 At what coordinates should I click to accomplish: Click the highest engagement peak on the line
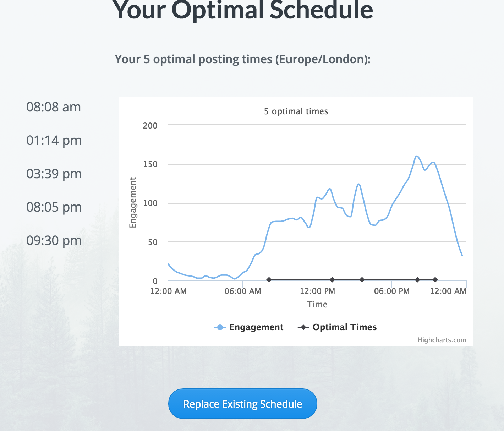(417, 156)
